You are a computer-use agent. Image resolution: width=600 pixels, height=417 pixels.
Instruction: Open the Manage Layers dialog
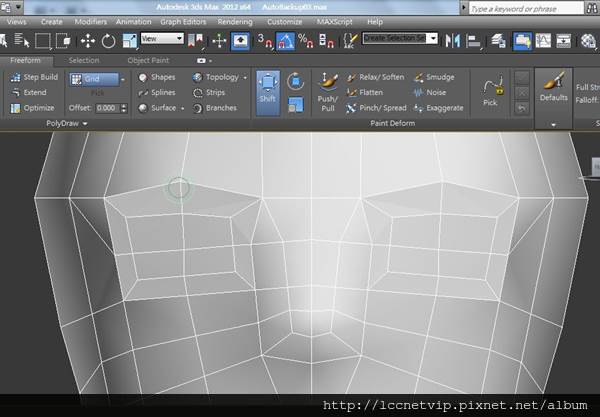(x=498, y=41)
